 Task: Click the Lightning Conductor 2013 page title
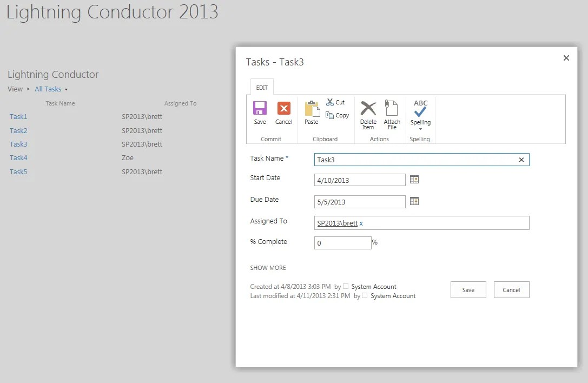pyautogui.click(x=112, y=12)
